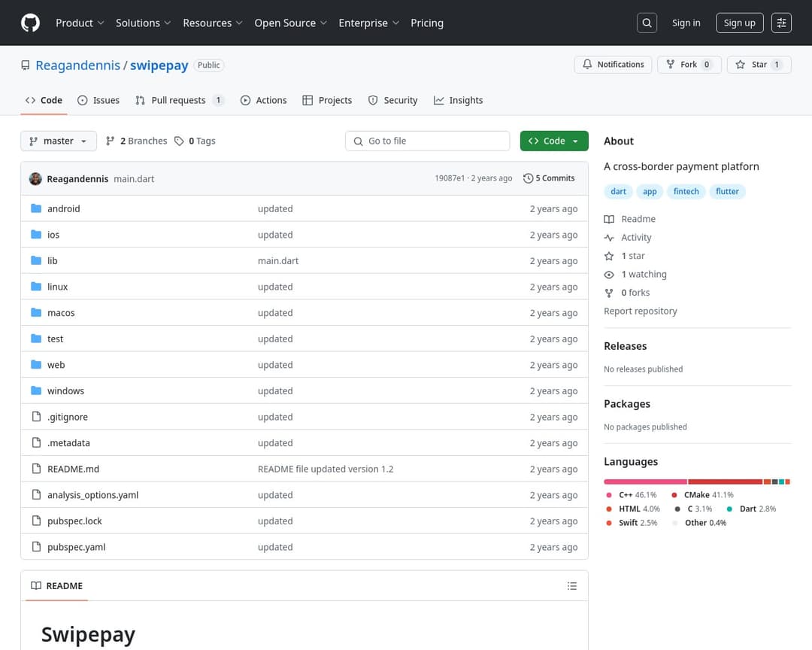Image resolution: width=812 pixels, height=650 pixels.
Task: Click the android folder icon
Action: coord(36,208)
